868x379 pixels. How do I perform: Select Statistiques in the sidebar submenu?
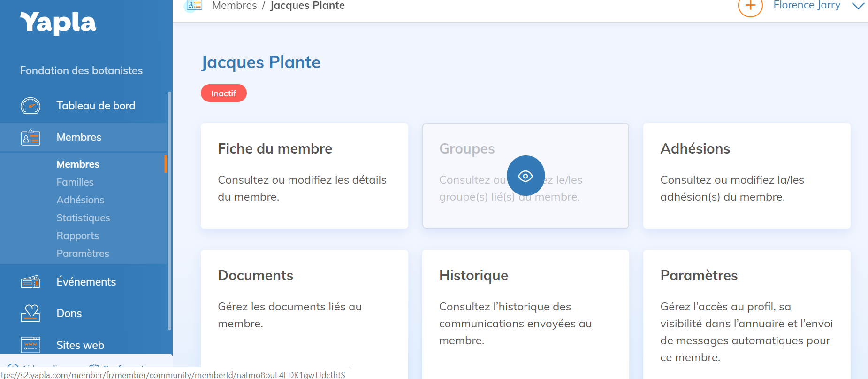[83, 218]
